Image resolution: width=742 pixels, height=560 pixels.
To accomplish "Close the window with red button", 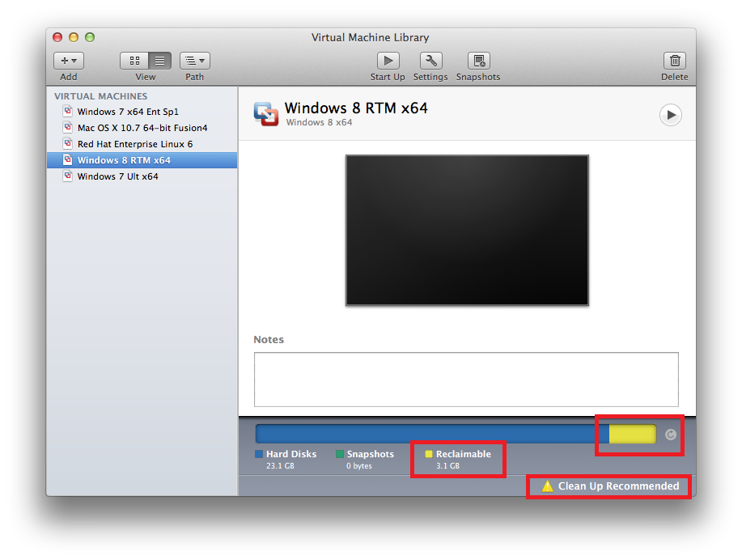I will click(57, 37).
